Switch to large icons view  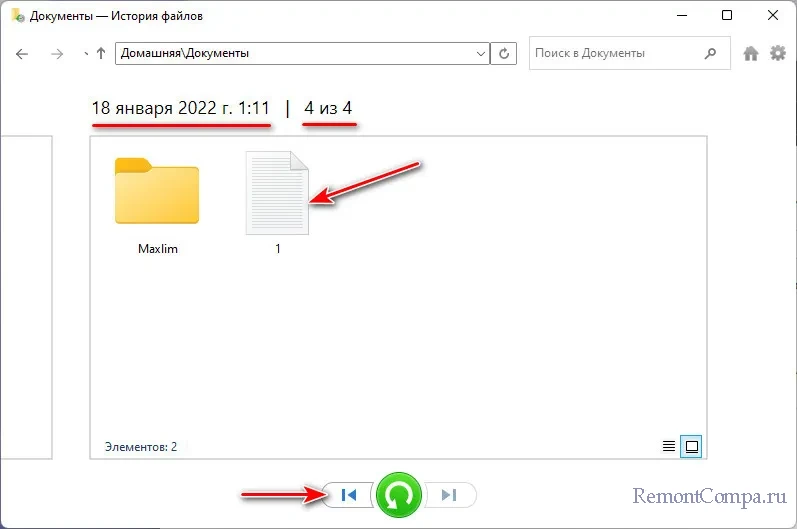coord(690,446)
